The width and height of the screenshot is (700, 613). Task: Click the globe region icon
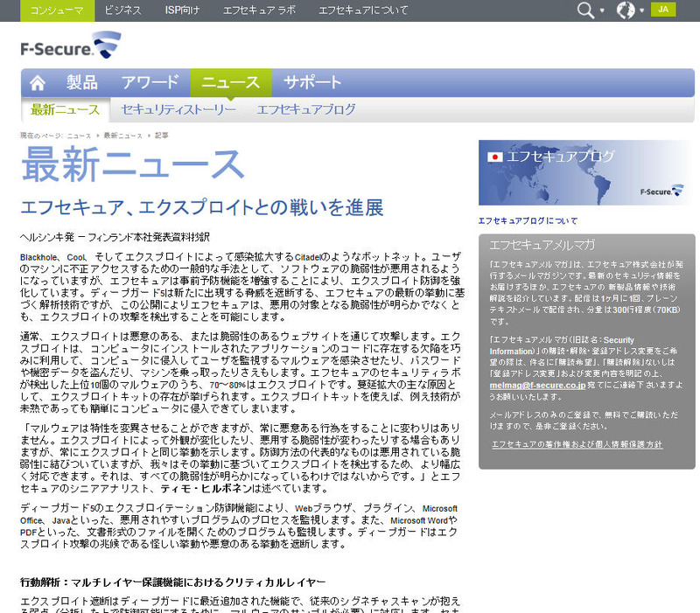pos(626,10)
